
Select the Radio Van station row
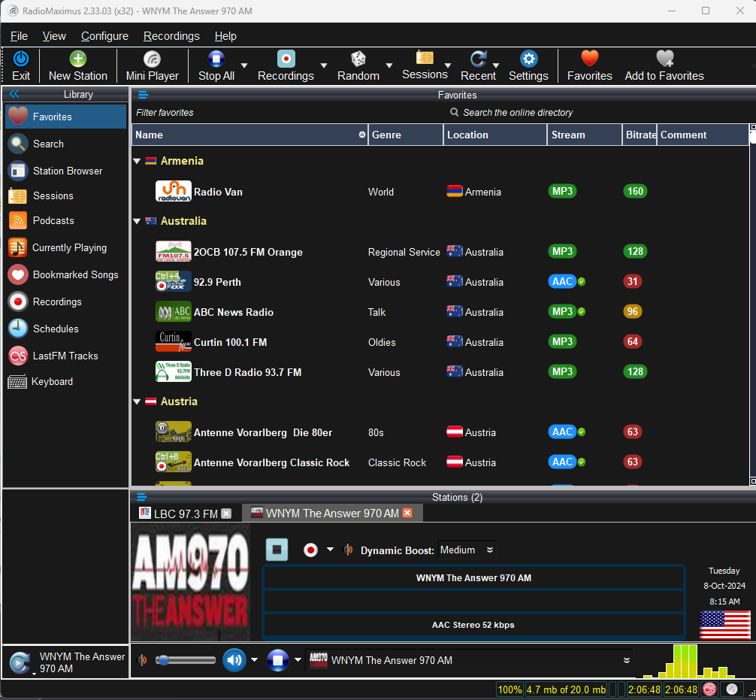coord(440,192)
